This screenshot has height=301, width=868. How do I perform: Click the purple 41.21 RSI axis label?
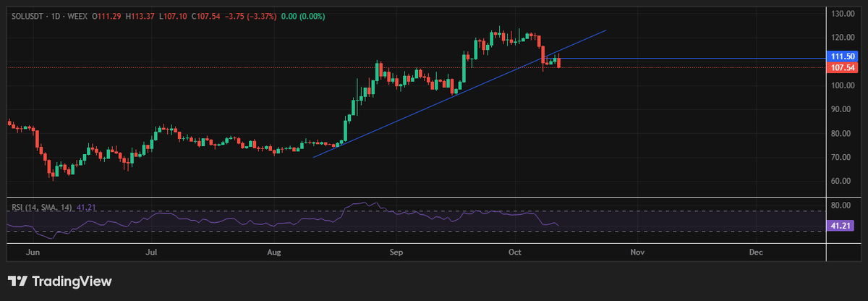click(x=841, y=226)
